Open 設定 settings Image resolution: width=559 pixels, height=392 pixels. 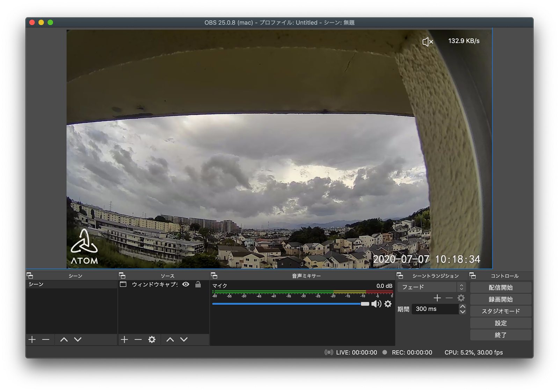point(501,323)
